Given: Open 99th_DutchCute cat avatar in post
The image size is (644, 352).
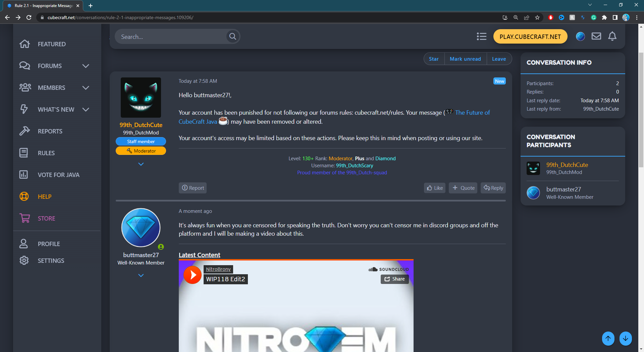Looking at the screenshot, I should tap(141, 98).
